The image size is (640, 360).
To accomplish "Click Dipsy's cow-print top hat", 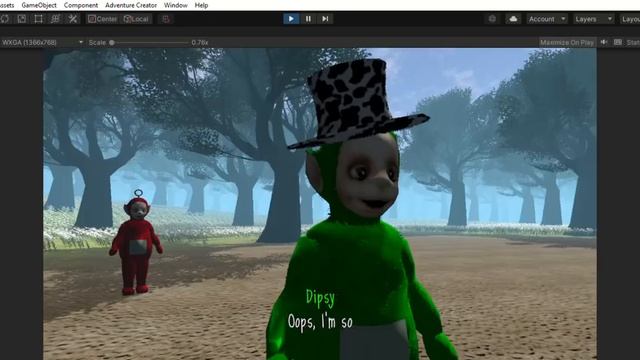I will point(354,102).
